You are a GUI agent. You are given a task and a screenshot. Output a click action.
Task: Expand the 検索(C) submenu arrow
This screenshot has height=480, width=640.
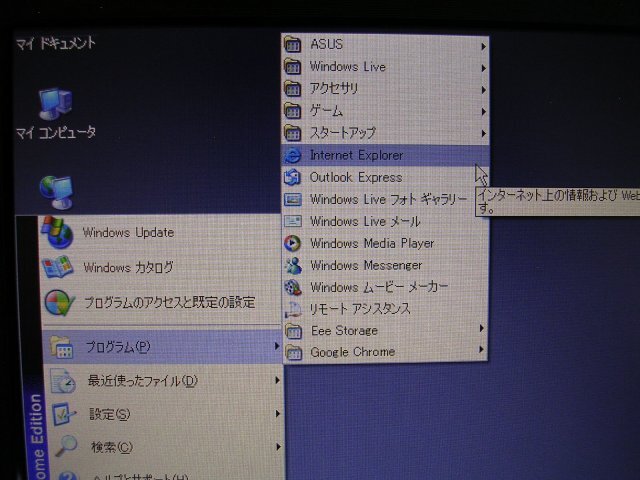278,447
